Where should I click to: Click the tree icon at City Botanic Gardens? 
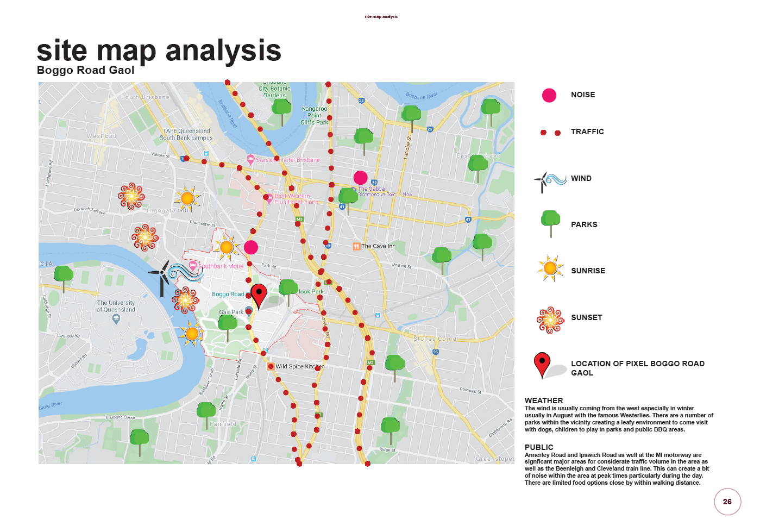281,112
